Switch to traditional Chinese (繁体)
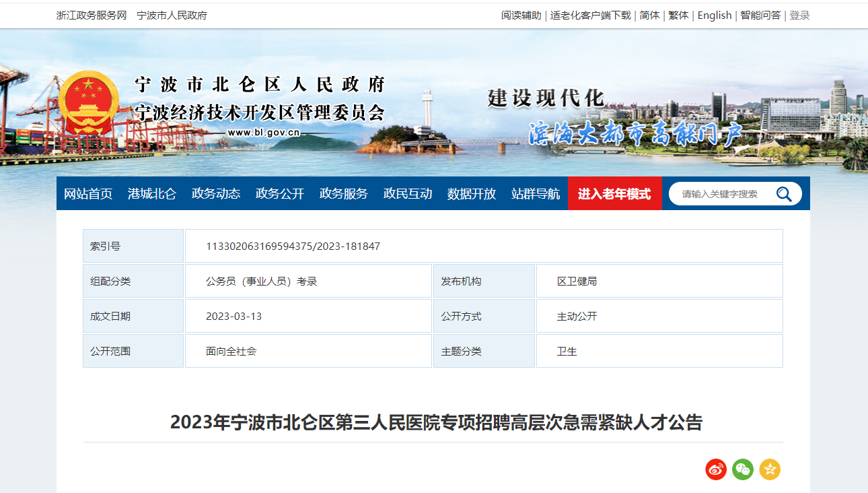868x493 pixels. (x=678, y=15)
